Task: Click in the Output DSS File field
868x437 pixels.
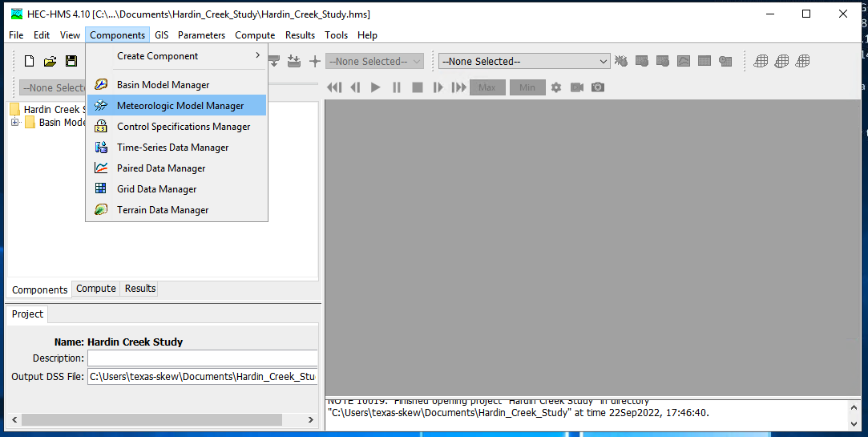Action: coord(203,377)
